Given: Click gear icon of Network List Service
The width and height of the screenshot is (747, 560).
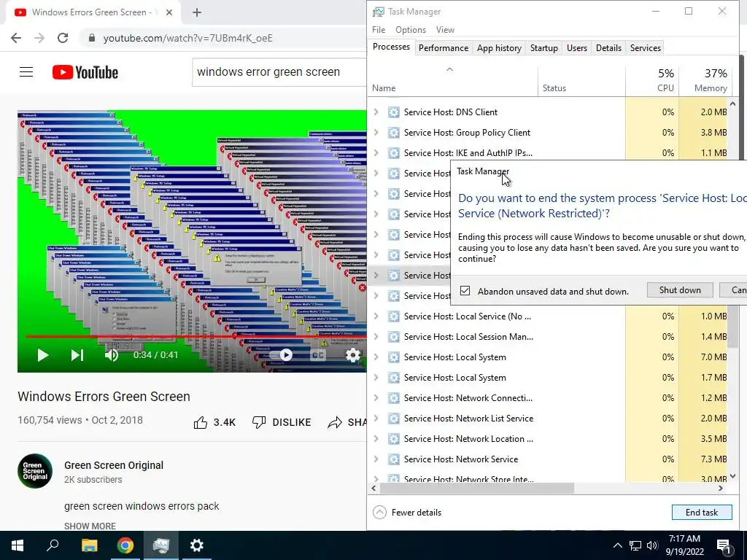Looking at the screenshot, I should 393,418.
